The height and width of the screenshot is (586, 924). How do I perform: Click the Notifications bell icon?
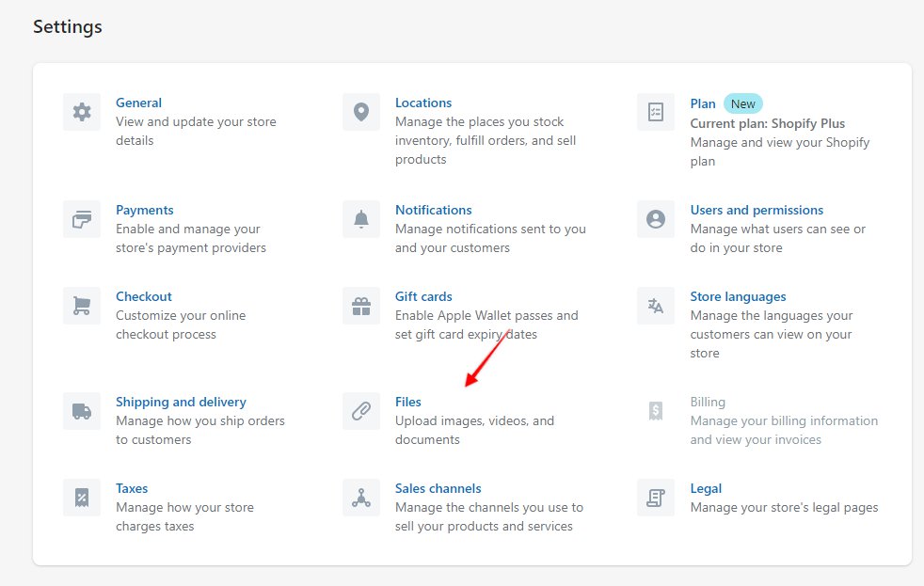(361, 219)
